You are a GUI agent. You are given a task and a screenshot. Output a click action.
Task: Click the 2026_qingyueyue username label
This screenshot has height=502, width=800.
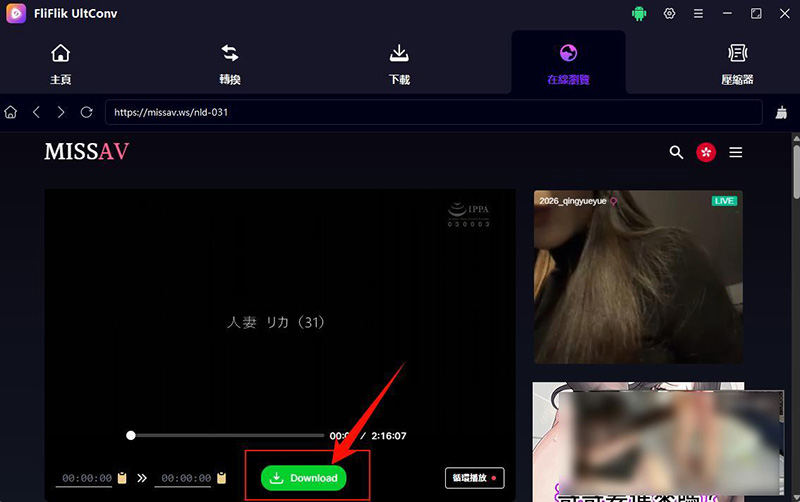[573, 201]
